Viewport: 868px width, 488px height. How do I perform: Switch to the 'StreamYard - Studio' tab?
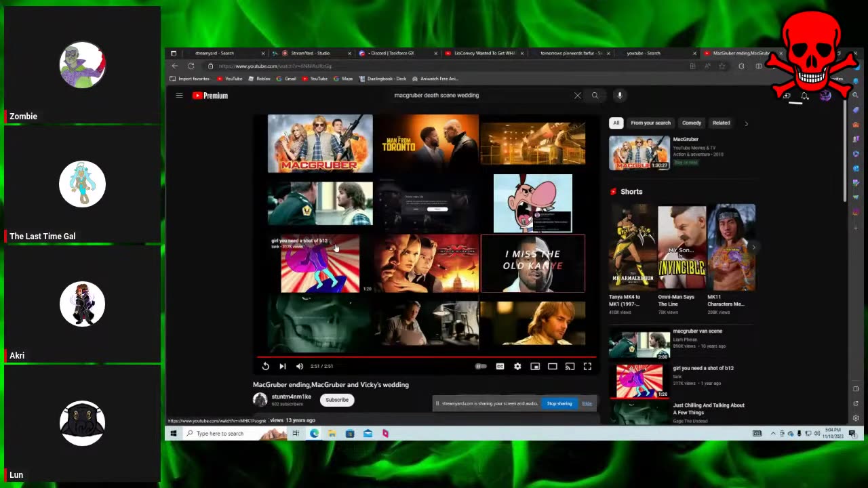(310, 53)
